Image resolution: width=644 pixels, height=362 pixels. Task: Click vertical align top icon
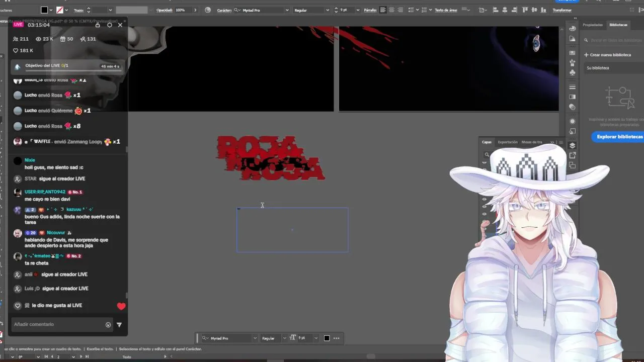pos(525,10)
